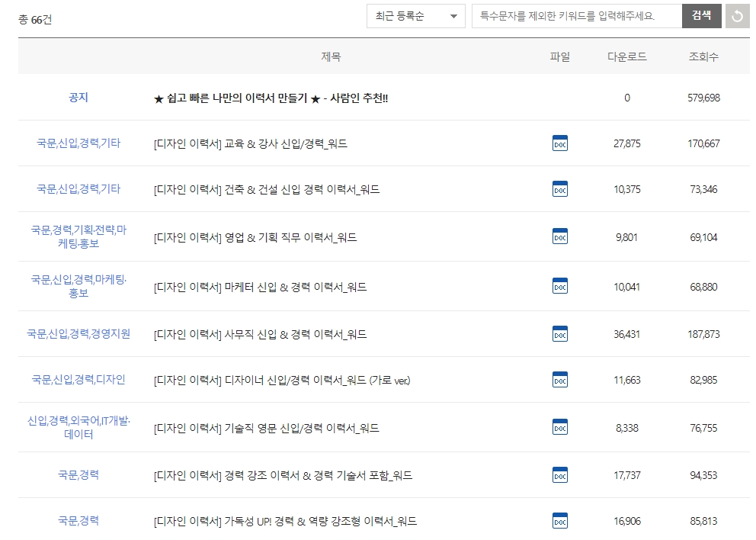This screenshot has height=540, width=756.
Task: Open the DOC file for 건축 & 건설 resume
Action: click(560, 188)
